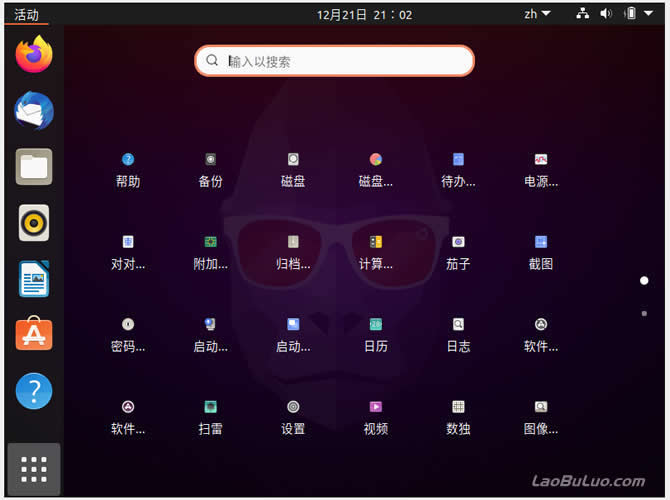Click the network status icon in top bar
The image size is (670, 500).
point(582,14)
